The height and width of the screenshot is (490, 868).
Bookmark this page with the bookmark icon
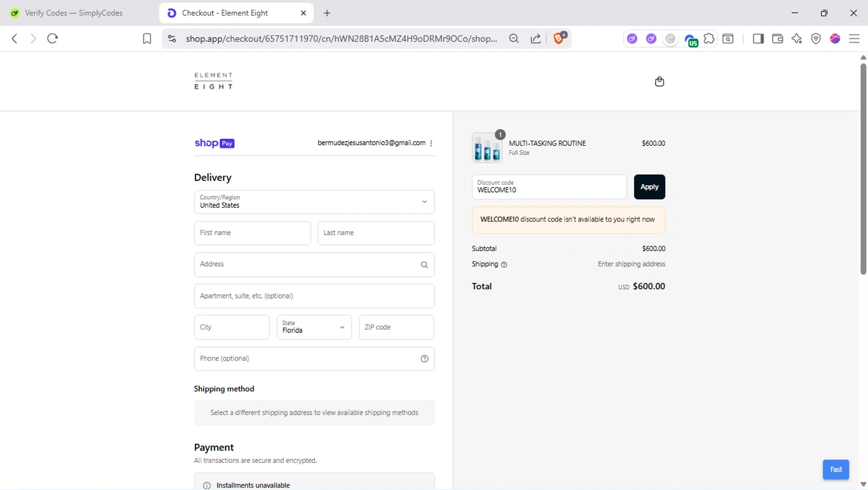147,39
